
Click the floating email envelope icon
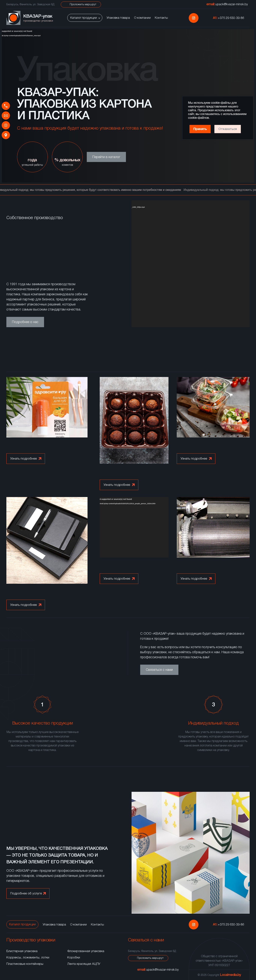[6, 115]
